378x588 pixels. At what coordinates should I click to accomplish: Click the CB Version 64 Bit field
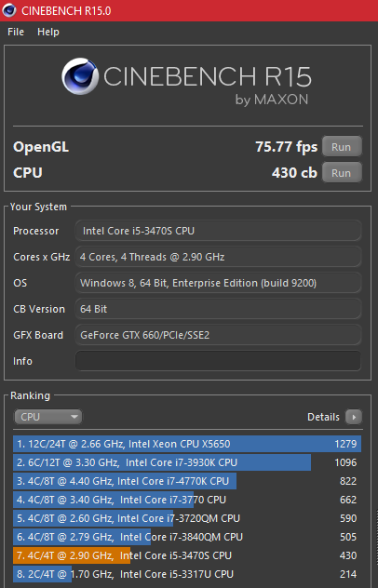218,309
